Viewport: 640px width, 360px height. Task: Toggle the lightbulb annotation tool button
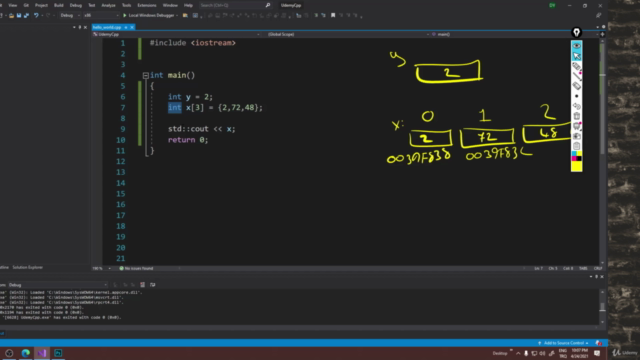pyautogui.click(x=576, y=32)
